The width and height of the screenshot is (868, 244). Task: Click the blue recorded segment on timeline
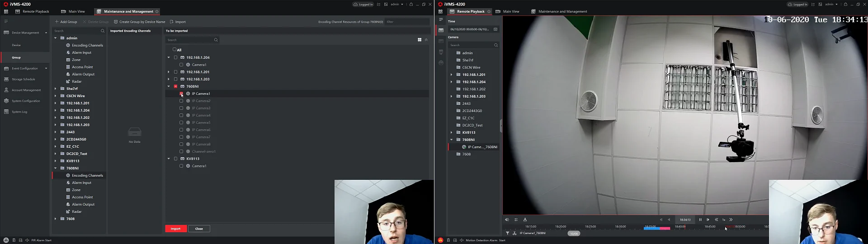point(652,229)
